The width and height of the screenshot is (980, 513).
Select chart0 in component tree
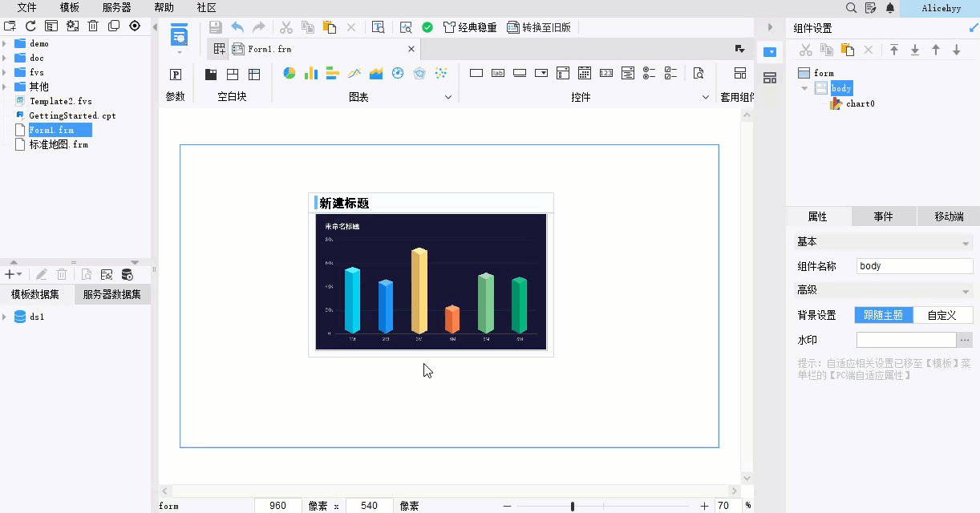point(860,103)
